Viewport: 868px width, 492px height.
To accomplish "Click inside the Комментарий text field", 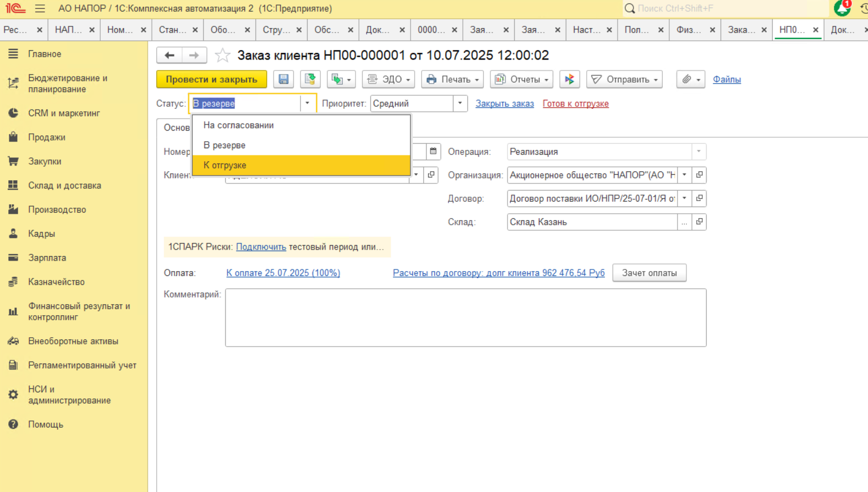I will pos(465,317).
